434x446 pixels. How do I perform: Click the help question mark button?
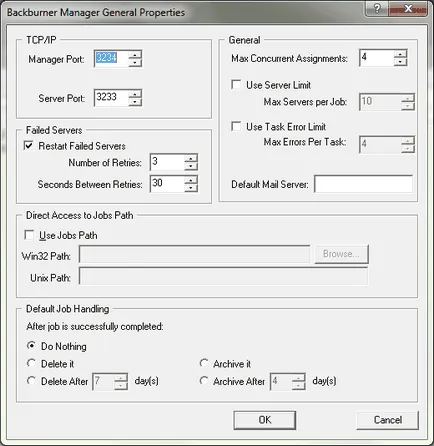click(377, 8)
